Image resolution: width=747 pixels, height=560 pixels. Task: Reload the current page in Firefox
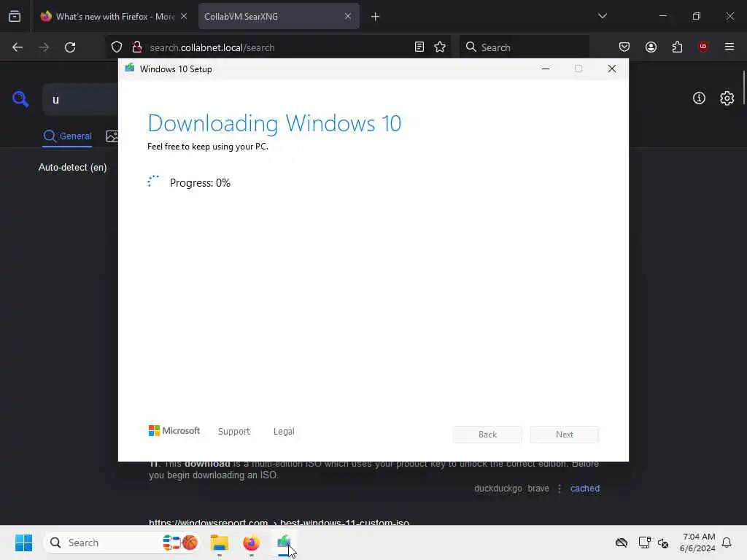(x=70, y=47)
